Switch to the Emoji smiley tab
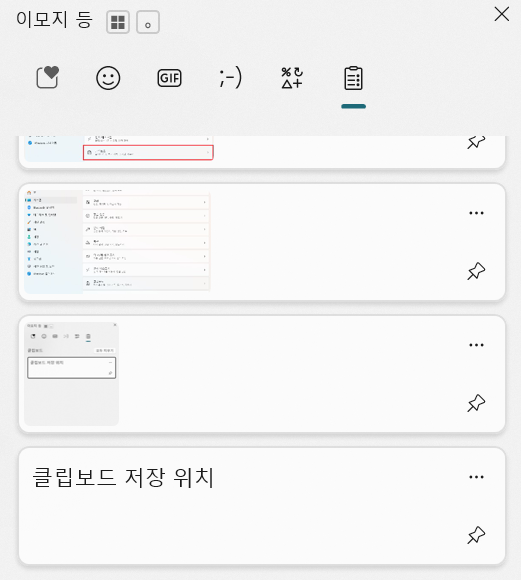This screenshot has height=580, width=521. pos(108,78)
